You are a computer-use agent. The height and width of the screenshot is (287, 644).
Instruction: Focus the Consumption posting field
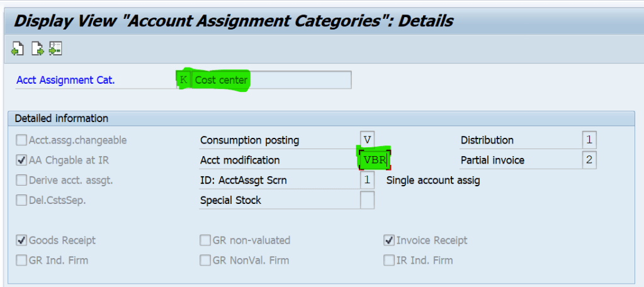pyautogui.click(x=367, y=140)
